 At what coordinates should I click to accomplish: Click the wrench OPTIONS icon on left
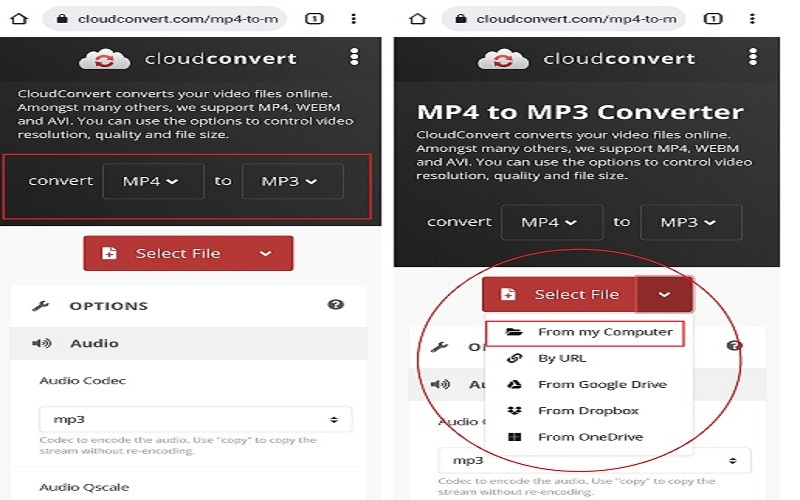click(x=40, y=306)
